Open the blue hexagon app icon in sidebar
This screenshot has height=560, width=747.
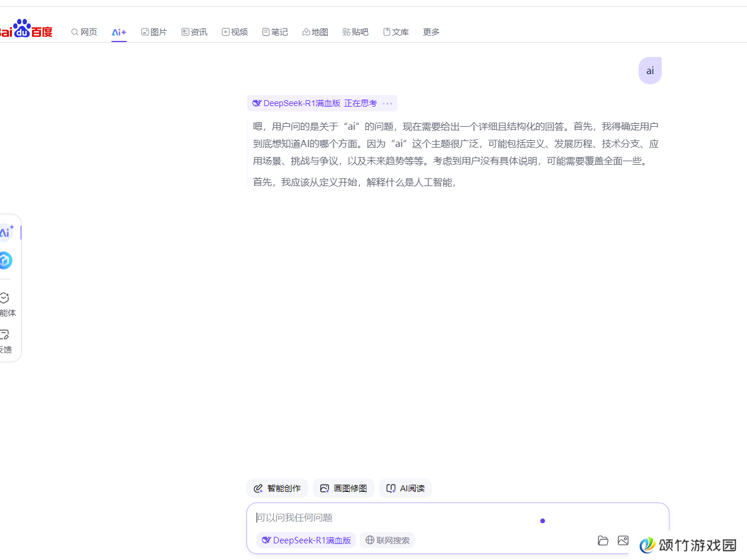5,261
